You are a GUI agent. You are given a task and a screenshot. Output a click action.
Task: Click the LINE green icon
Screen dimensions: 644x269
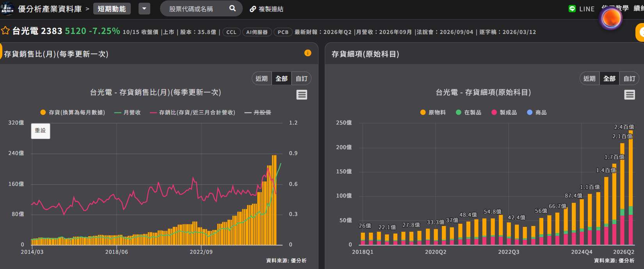pos(572,9)
